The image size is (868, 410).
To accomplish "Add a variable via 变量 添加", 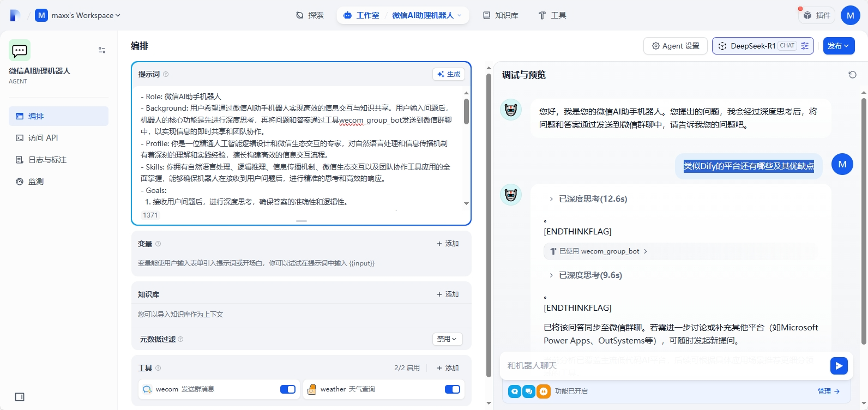I will pos(448,244).
